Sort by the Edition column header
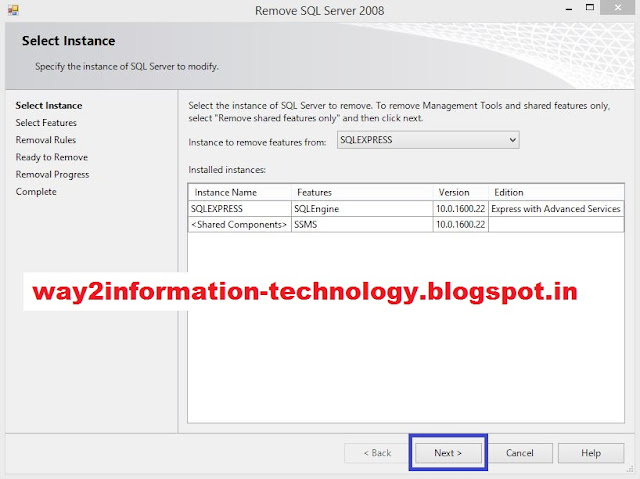Screen dimensions: 640x479 tap(556, 192)
